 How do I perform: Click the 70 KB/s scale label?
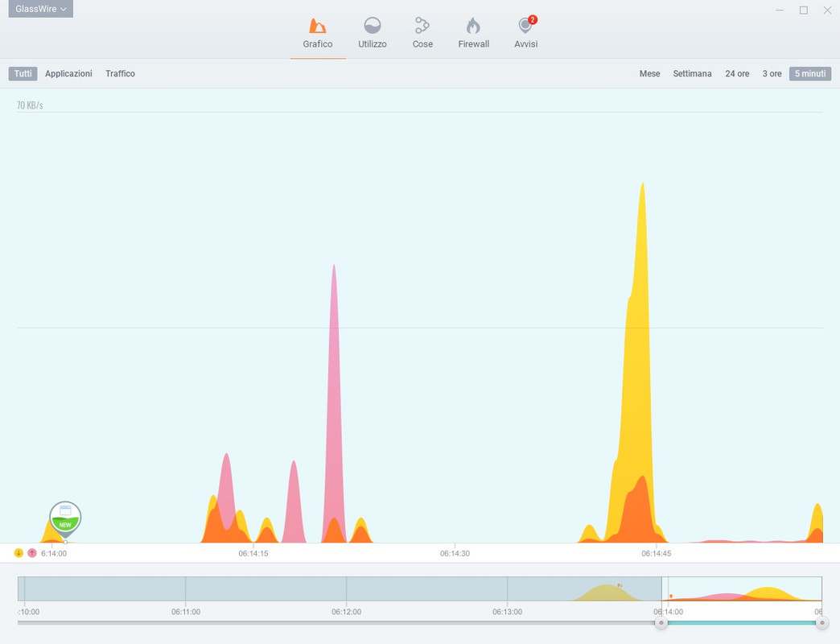coord(30,105)
